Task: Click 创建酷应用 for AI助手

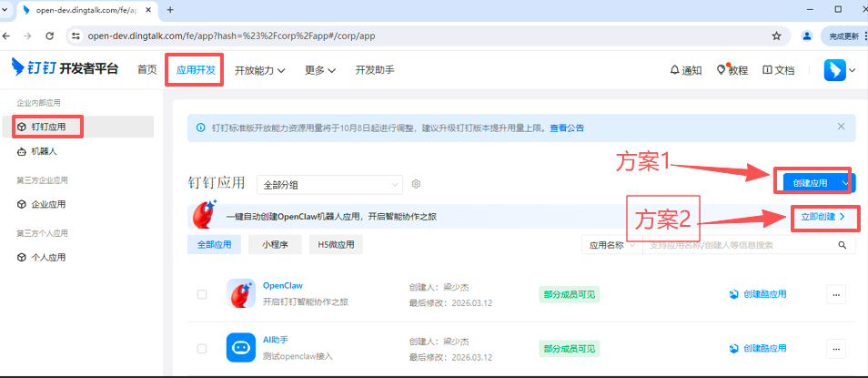Action: [758, 349]
